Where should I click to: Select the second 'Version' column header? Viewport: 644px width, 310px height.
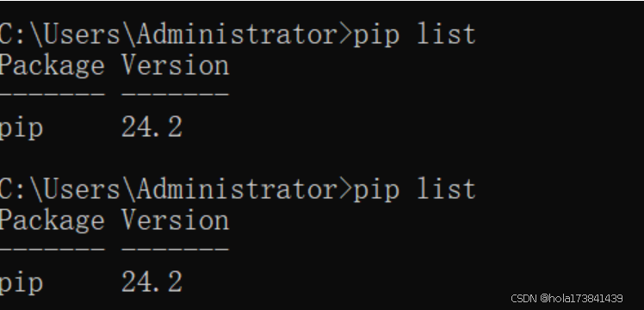pos(176,220)
